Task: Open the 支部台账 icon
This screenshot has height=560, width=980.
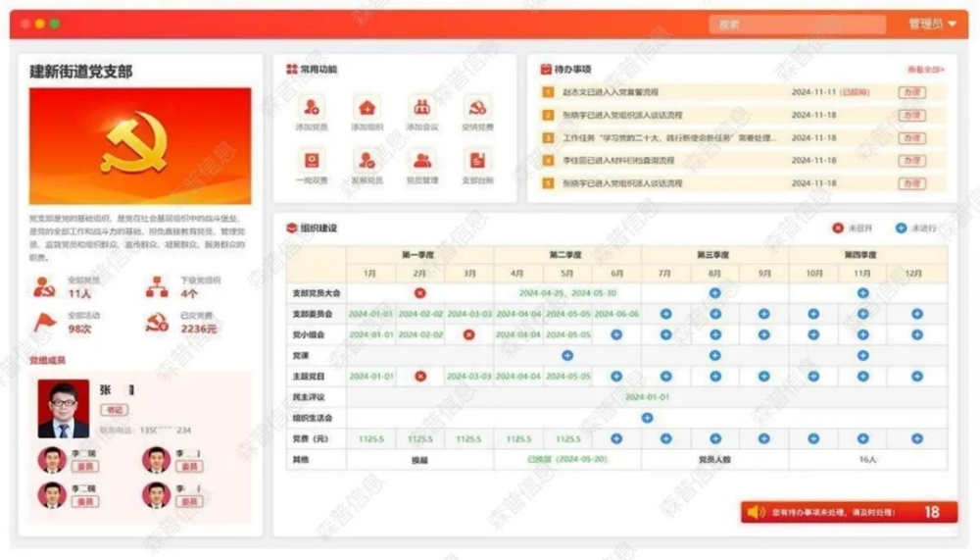Action: (477, 160)
